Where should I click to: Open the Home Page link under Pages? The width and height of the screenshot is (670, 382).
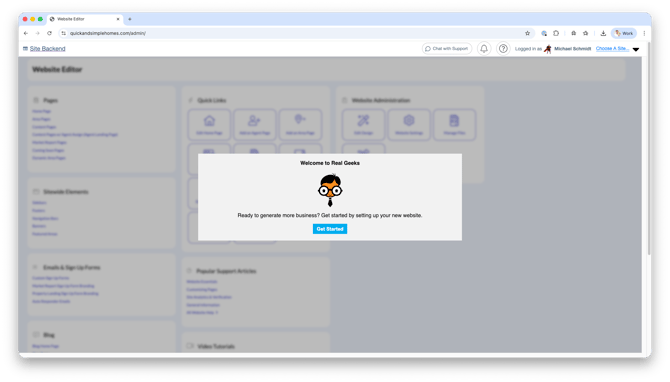[41, 111]
